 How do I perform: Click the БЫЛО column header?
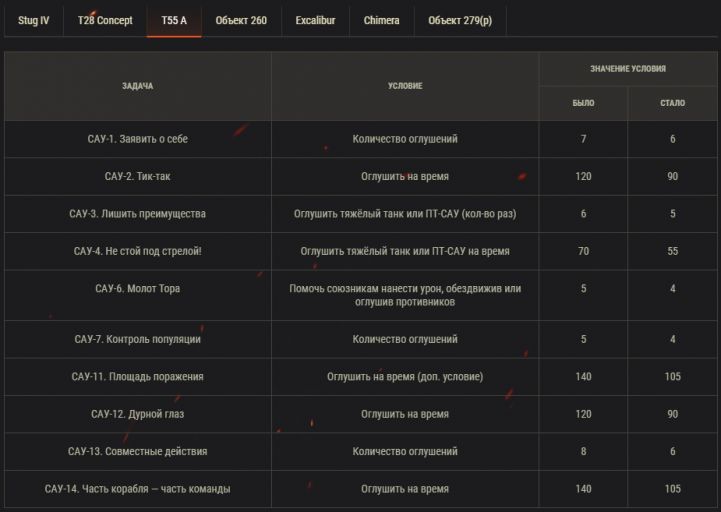pyautogui.click(x=583, y=104)
